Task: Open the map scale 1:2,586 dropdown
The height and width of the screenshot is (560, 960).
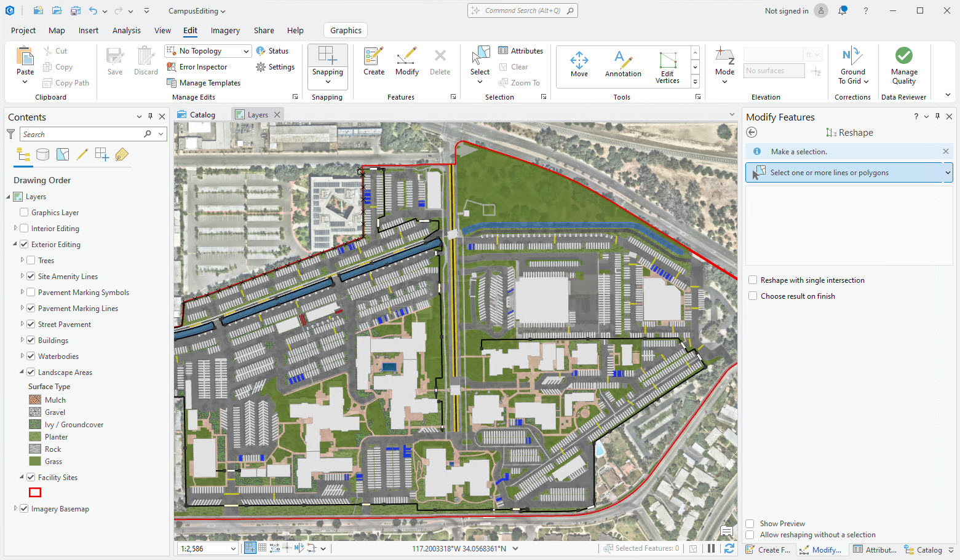Action: (x=233, y=549)
